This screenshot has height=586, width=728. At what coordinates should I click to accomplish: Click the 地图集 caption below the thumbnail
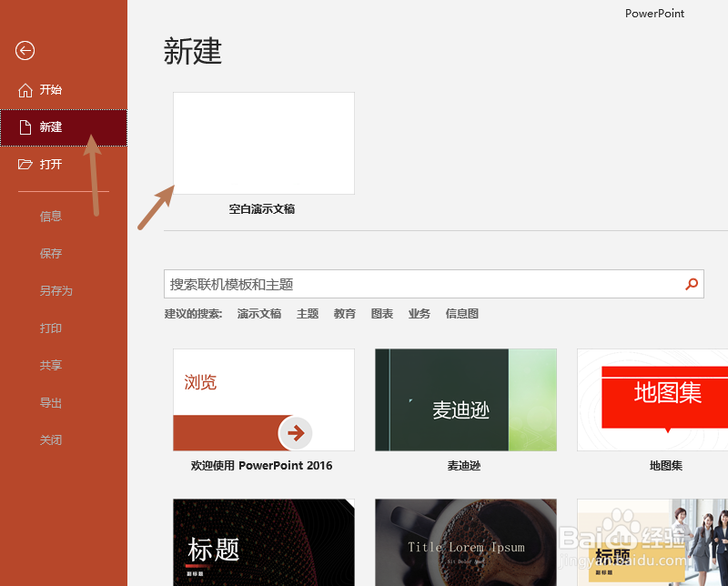pyautogui.click(x=666, y=466)
